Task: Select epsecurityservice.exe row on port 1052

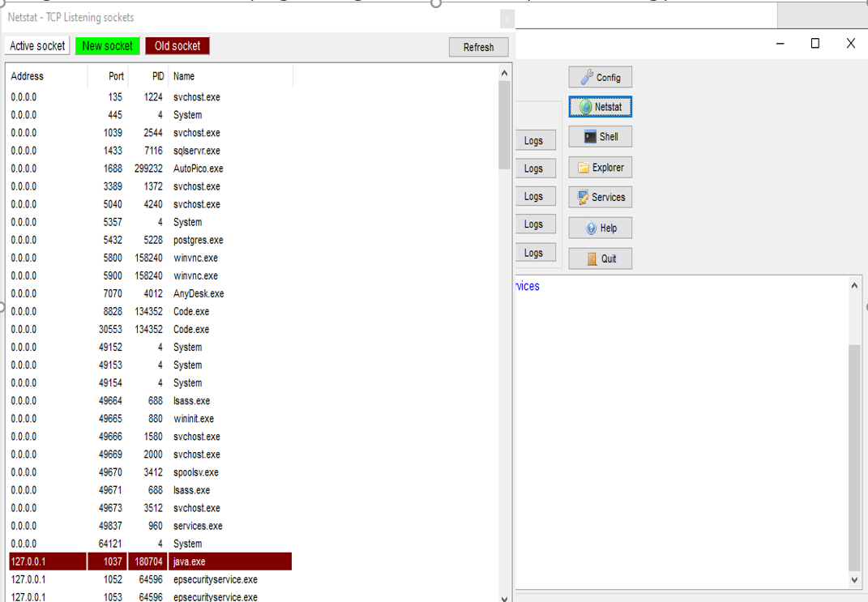Action: (151, 579)
